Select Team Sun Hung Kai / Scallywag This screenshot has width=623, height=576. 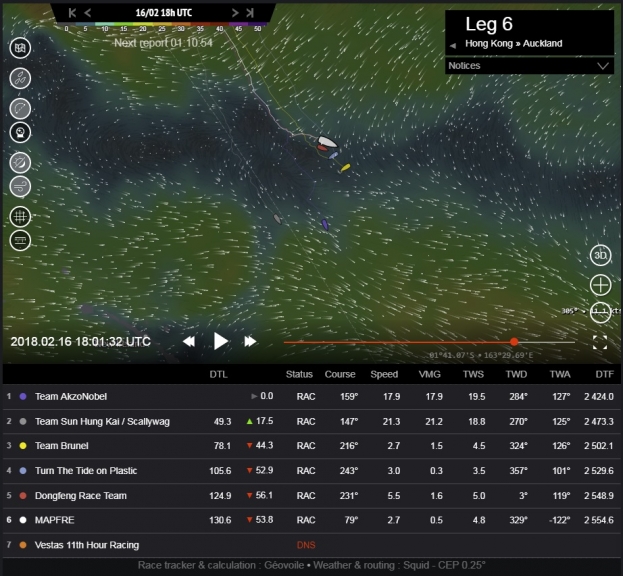[x=312, y=421]
